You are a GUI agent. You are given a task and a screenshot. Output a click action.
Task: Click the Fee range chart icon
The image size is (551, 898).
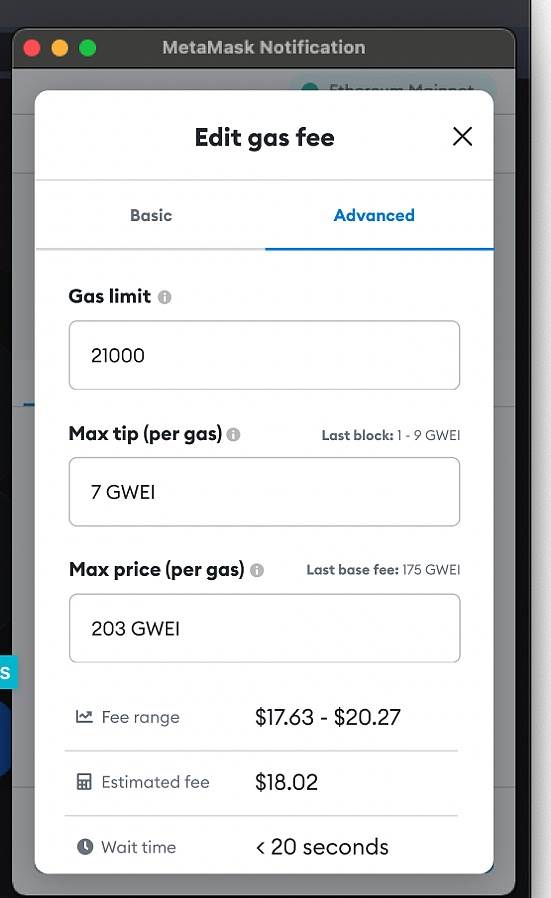pyautogui.click(x=84, y=716)
